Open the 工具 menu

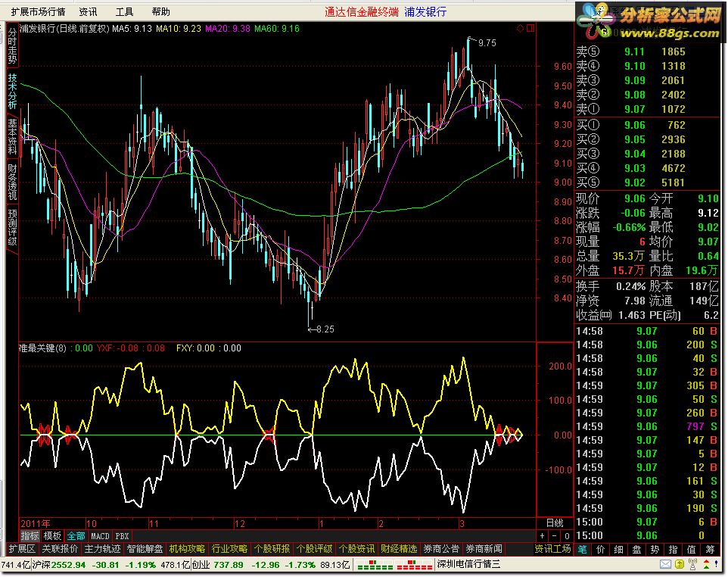pos(124,11)
